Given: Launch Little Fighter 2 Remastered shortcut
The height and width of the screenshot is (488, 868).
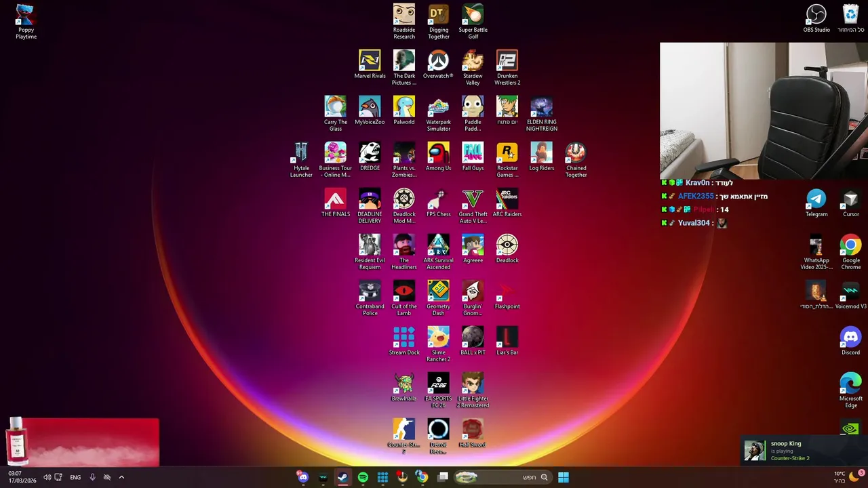Looking at the screenshot, I should tap(473, 390).
